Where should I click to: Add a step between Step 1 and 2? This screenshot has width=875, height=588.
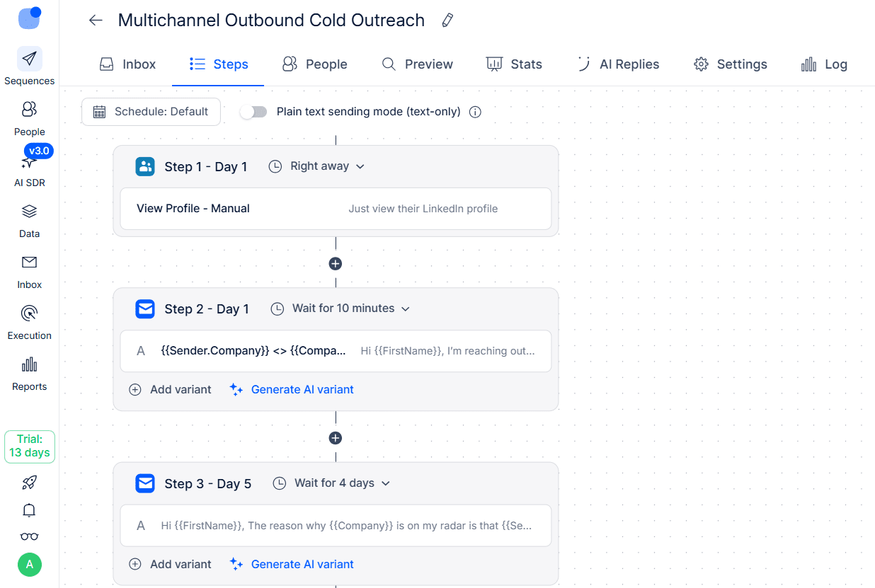[x=336, y=263]
